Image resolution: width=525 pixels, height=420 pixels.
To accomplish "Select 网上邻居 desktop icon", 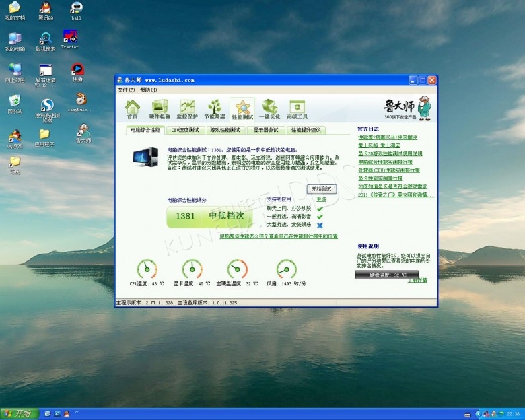I will click(x=15, y=73).
